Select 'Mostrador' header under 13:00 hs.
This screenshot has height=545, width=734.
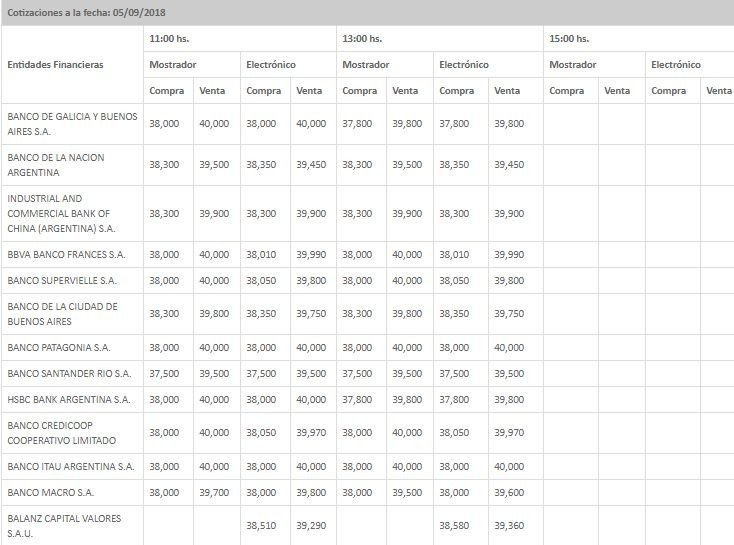coord(366,65)
